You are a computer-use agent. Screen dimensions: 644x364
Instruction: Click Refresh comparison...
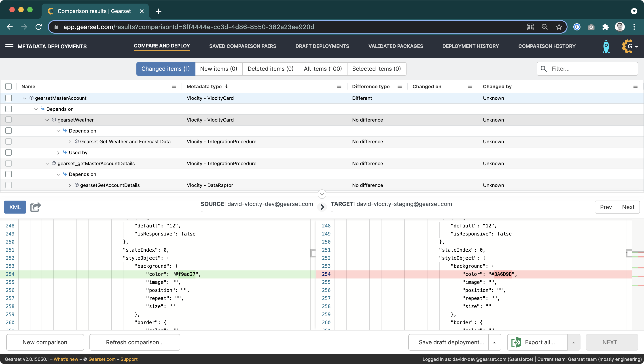(135, 343)
